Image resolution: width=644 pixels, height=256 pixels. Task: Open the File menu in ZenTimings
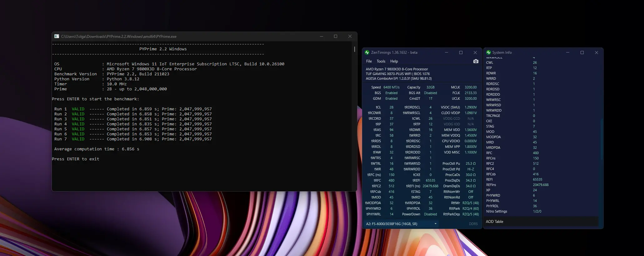(369, 61)
